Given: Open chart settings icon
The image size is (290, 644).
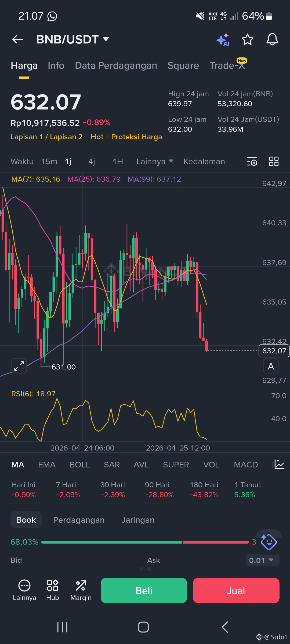Looking at the screenshot, I should point(252,162).
